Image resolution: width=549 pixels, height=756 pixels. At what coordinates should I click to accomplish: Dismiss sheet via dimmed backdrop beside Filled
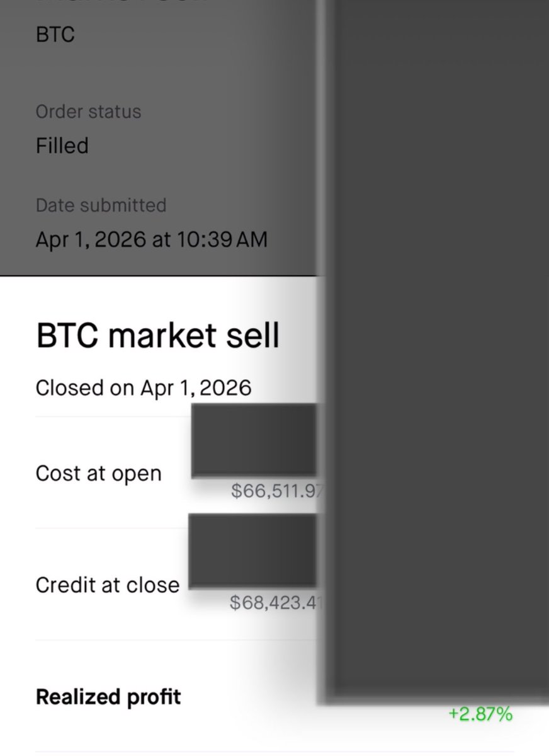(208, 146)
